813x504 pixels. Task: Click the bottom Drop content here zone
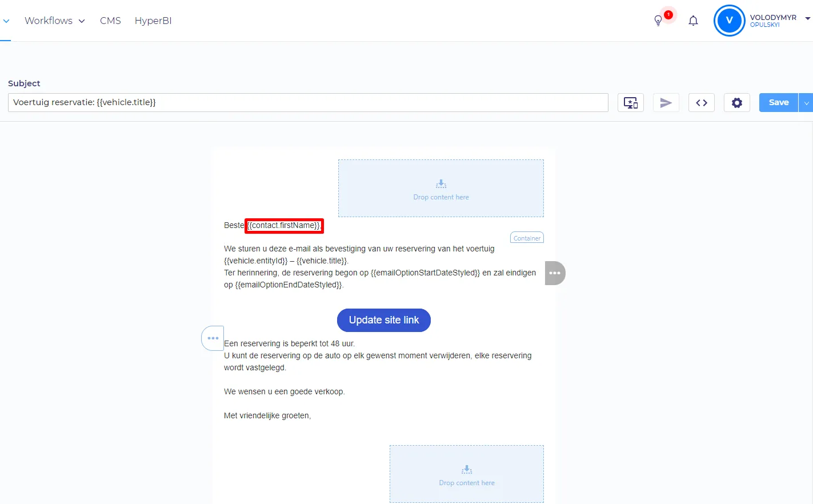tap(467, 474)
